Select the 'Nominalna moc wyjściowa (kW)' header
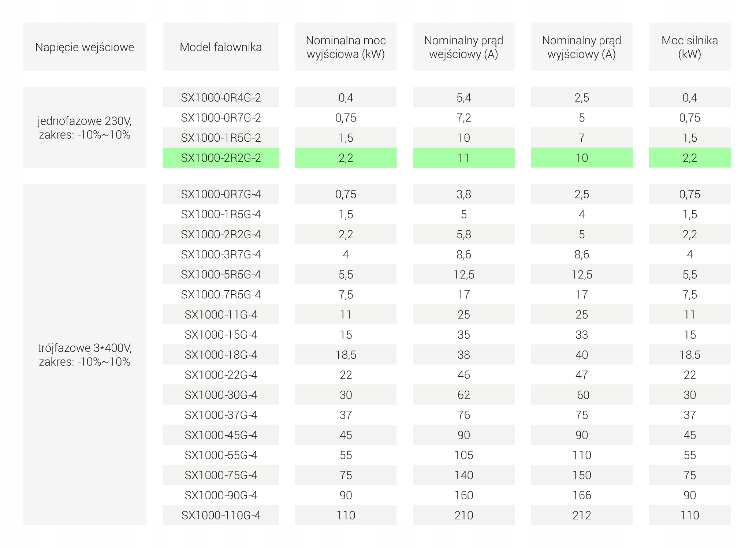The width and height of the screenshot is (756, 548). click(x=346, y=47)
